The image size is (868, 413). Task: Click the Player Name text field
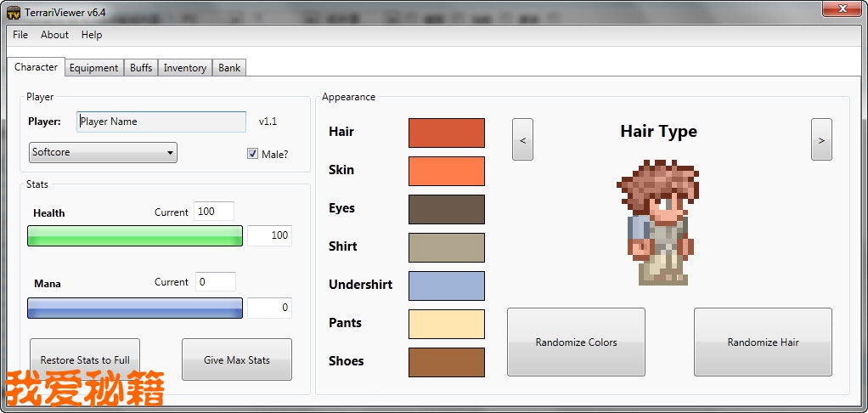(x=161, y=122)
